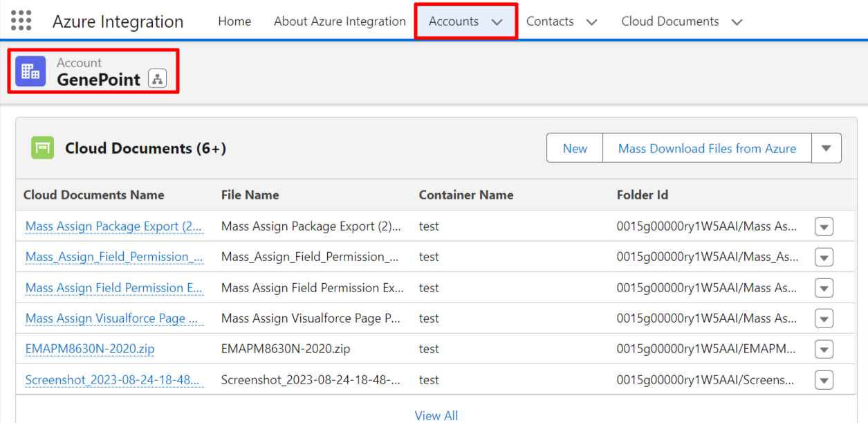
Task: Open the Cloud Documents nav tab
Action: click(x=670, y=21)
